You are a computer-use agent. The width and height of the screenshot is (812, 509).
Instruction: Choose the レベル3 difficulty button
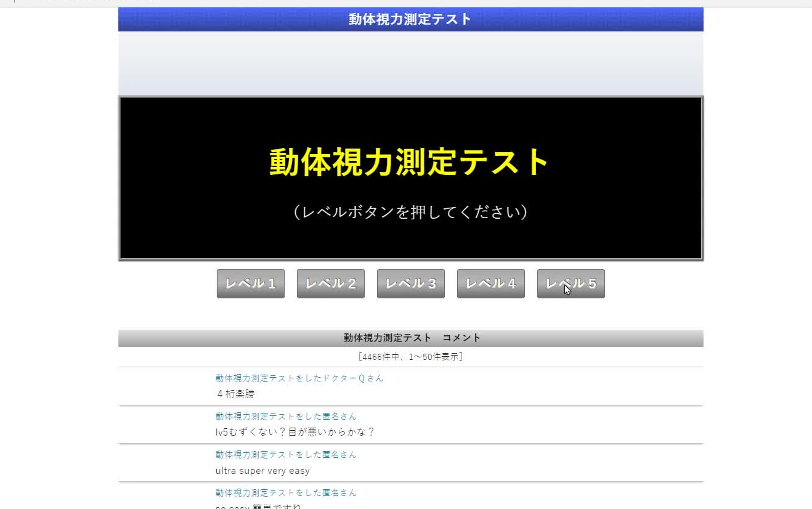pyautogui.click(x=411, y=283)
